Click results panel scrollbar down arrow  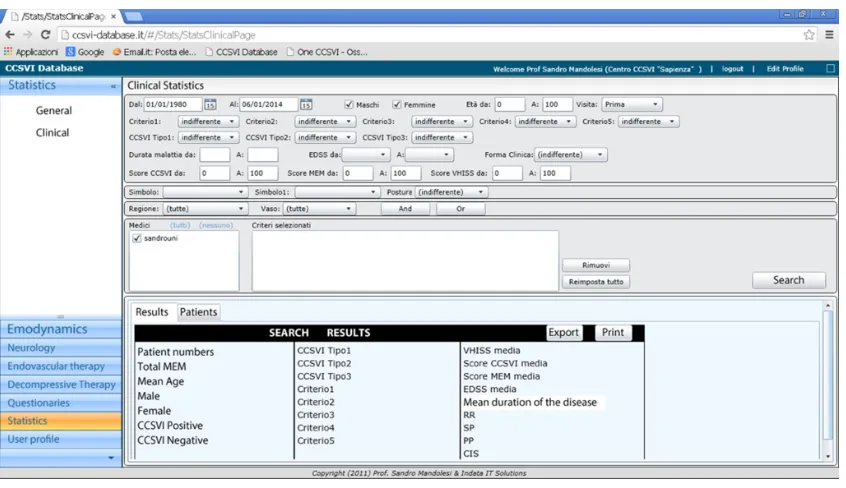coord(828,456)
